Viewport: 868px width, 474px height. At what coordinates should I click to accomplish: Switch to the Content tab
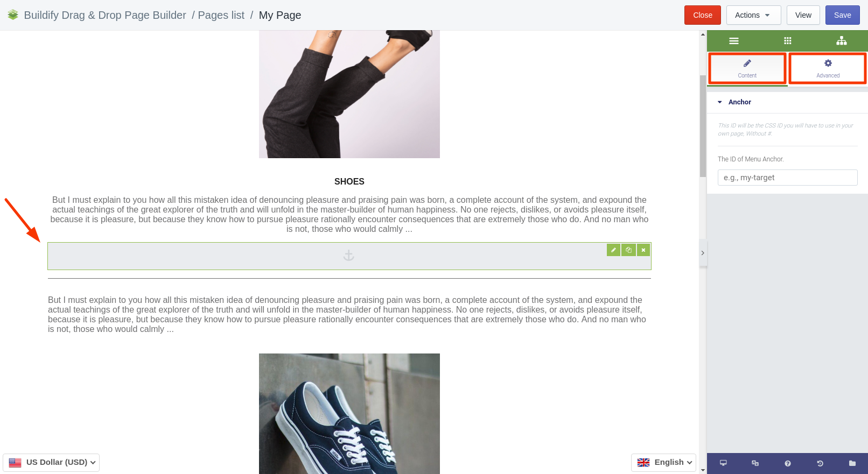click(x=747, y=68)
